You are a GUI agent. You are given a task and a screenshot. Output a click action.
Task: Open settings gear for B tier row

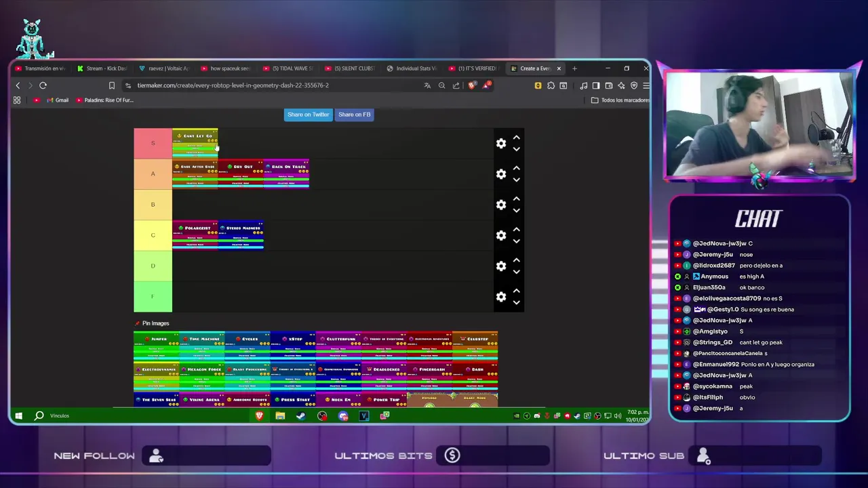tap(500, 205)
